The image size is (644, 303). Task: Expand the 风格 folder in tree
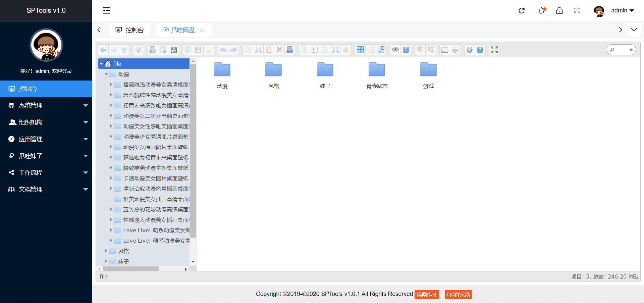pyautogui.click(x=106, y=251)
